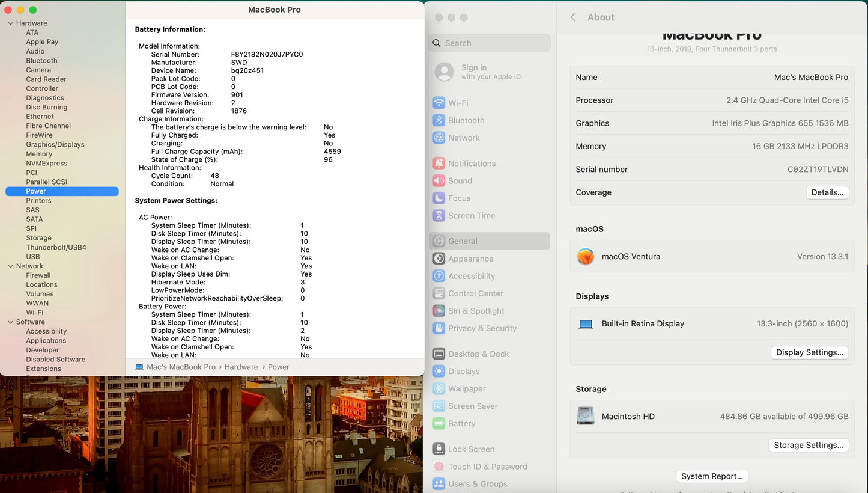Click the Notifications bell icon
868x493 pixels.
coord(439,164)
